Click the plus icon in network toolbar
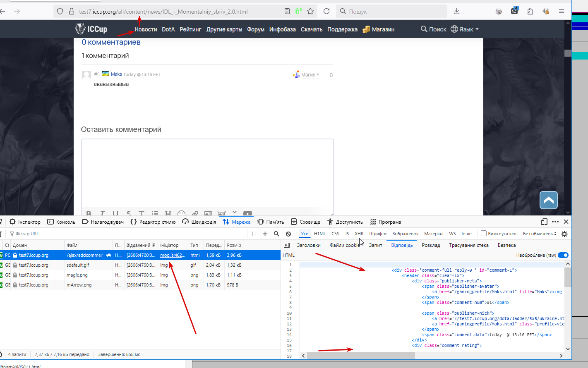The width and height of the screenshot is (588, 368). [265, 234]
